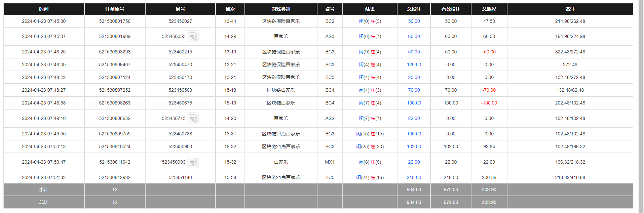Click the 游戏类别 column header

(x=281, y=9)
